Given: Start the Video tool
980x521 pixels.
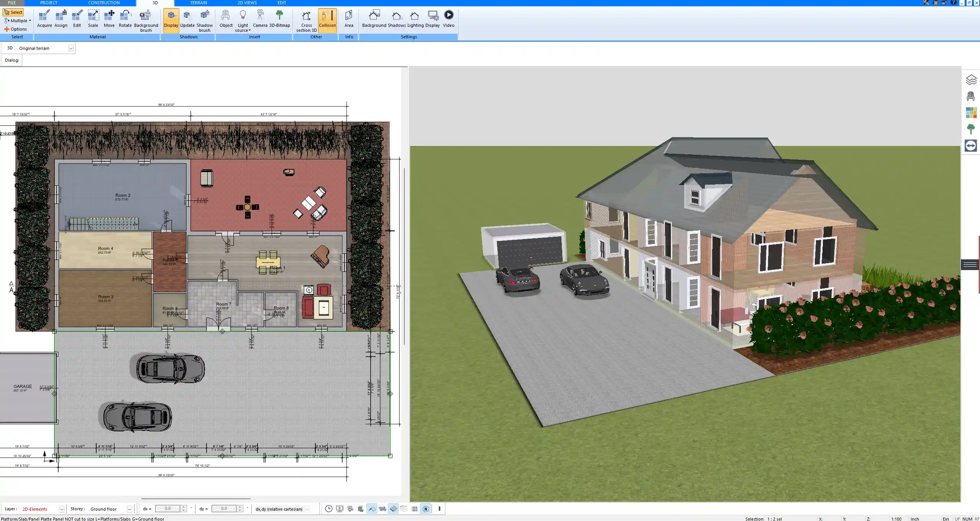Looking at the screenshot, I should pos(448,19).
